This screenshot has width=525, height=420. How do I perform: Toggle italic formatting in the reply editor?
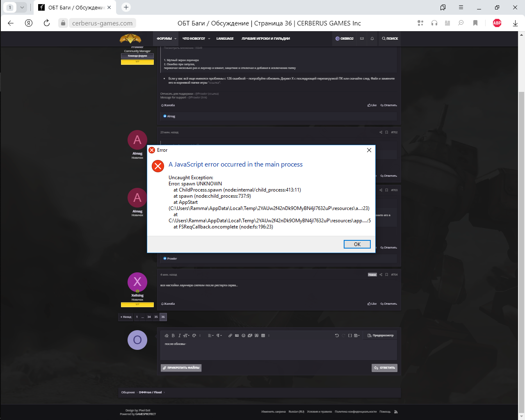pyautogui.click(x=179, y=336)
